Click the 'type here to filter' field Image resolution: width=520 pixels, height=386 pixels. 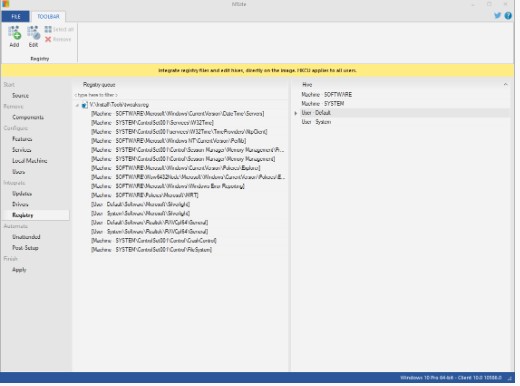(x=180, y=95)
